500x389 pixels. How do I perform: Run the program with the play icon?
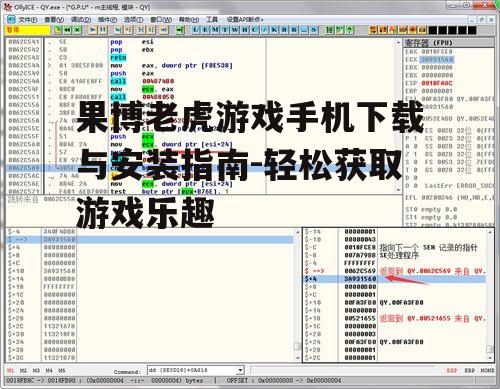93,30
